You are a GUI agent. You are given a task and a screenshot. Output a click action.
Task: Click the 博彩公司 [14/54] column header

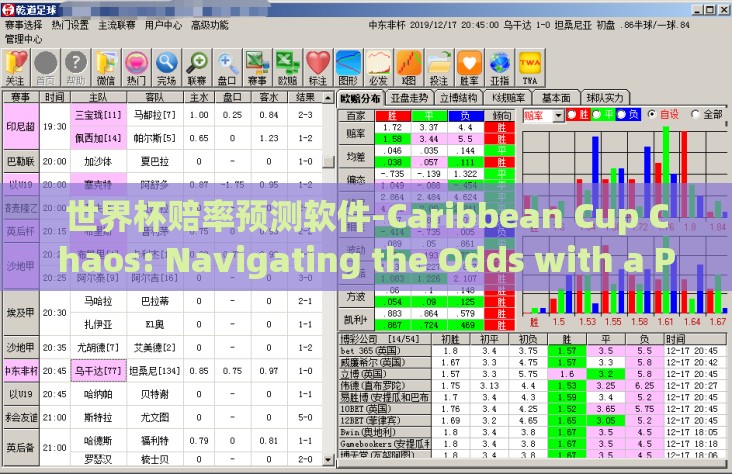[385, 339]
